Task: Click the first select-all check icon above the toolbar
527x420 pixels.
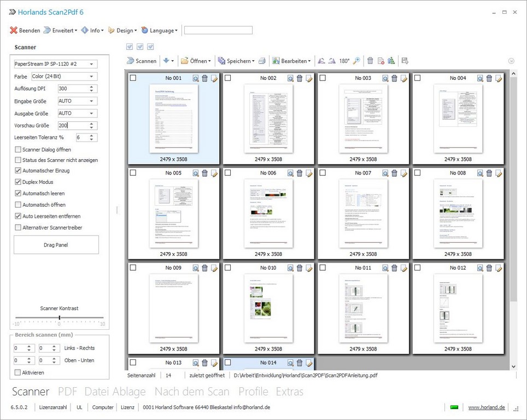Action: 130,46
